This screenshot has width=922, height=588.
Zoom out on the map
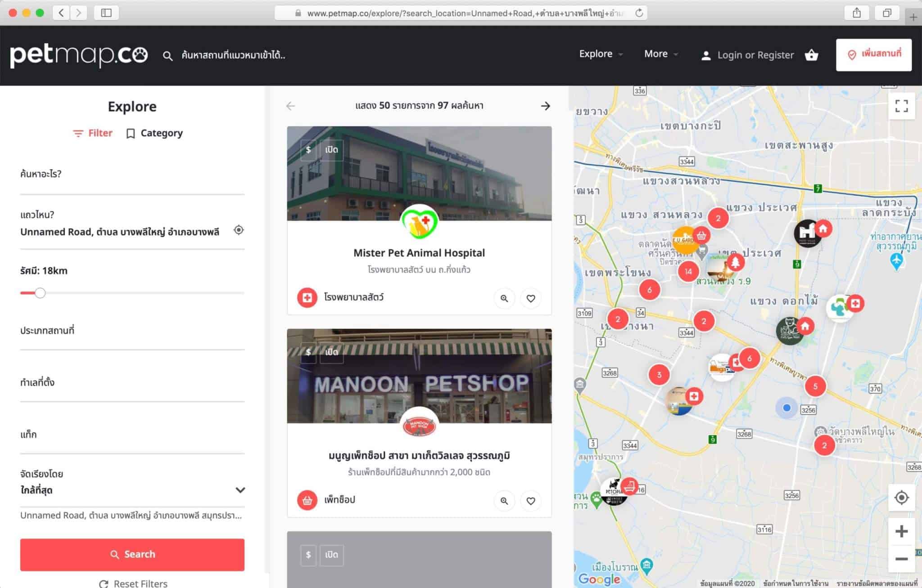coord(901,559)
